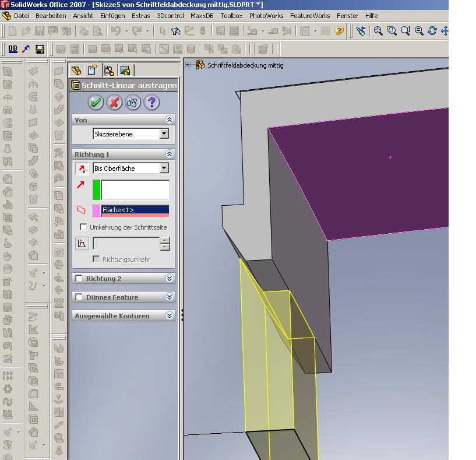Click the pink face color swatch

[x=96, y=211]
